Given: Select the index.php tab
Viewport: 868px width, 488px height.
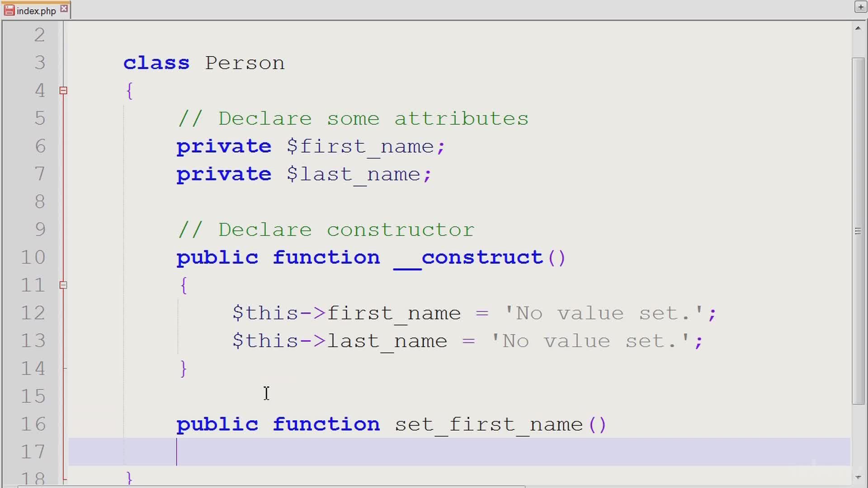Looking at the screenshot, I should [36, 11].
